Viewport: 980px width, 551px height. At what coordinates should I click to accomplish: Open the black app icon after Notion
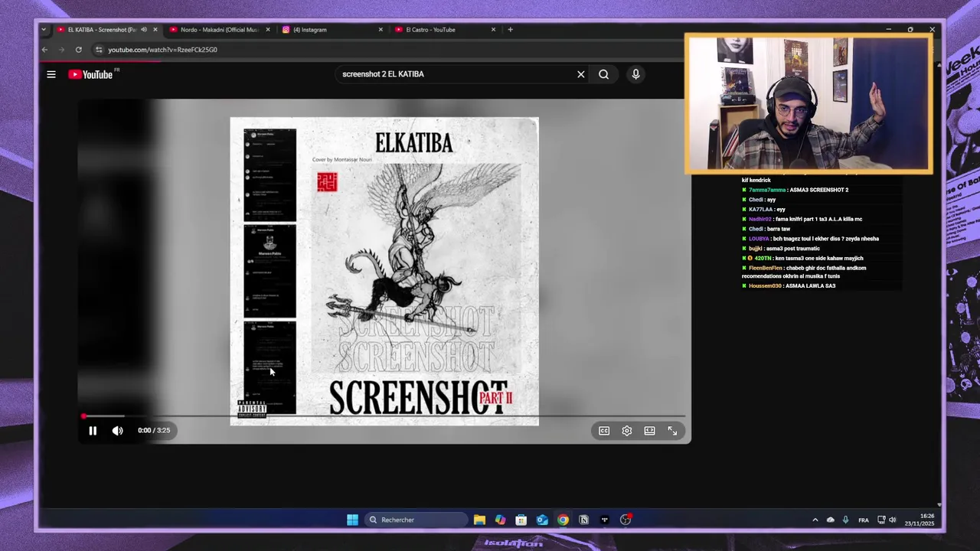coord(604,520)
